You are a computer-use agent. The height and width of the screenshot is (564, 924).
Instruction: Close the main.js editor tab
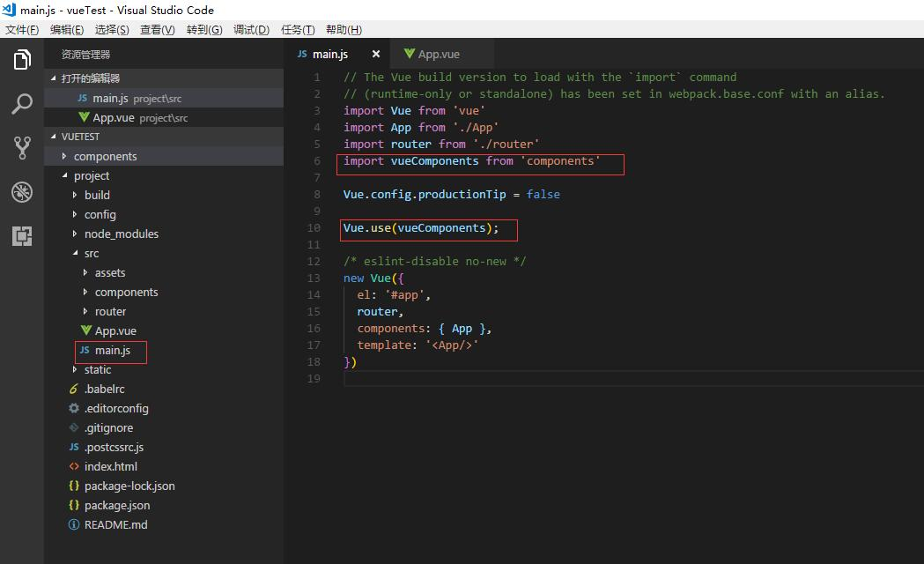pos(376,54)
